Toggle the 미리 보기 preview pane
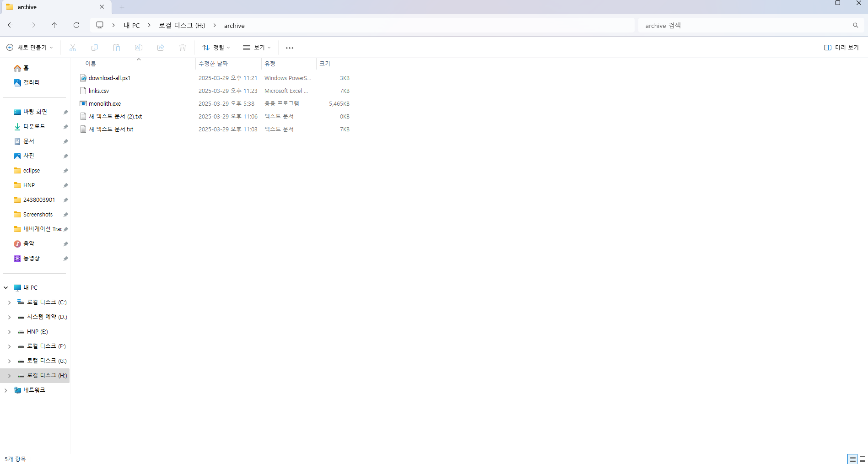 click(x=841, y=48)
